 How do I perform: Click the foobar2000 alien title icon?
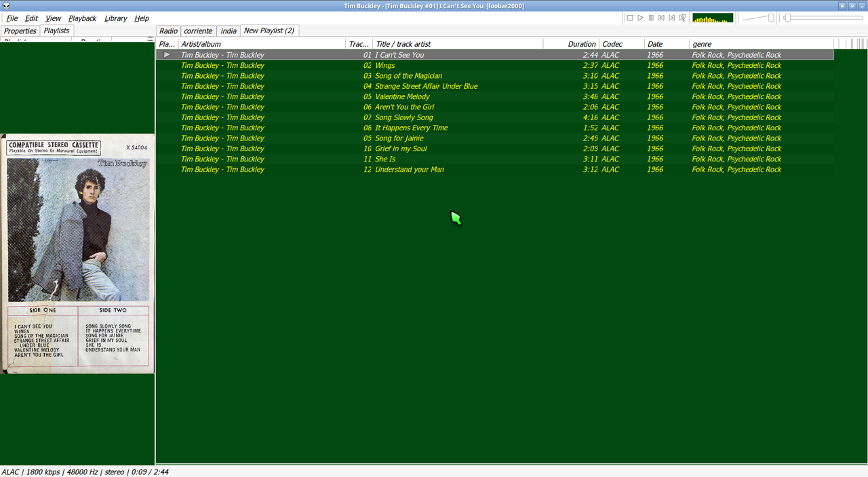click(x=6, y=6)
